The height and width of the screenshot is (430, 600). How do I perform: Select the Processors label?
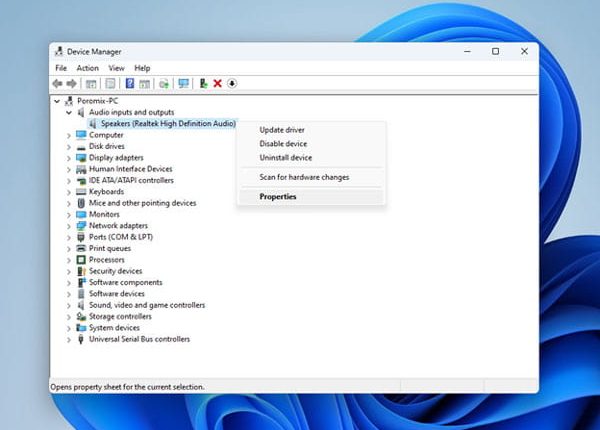point(107,260)
